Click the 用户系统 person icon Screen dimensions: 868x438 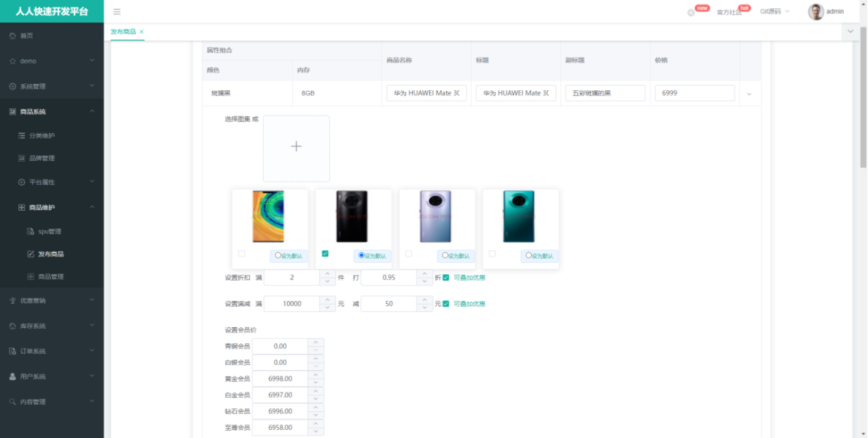pyautogui.click(x=13, y=376)
